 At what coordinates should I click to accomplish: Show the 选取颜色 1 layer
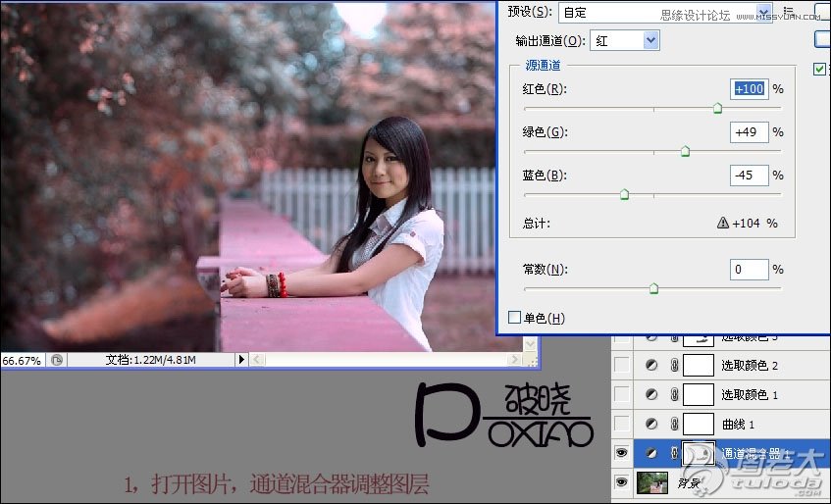pyautogui.click(x=622, y=394)
